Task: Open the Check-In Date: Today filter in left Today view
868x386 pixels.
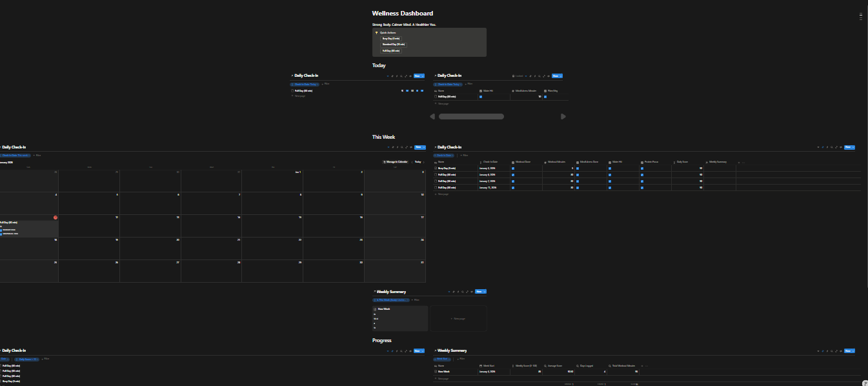Action: 304,84
